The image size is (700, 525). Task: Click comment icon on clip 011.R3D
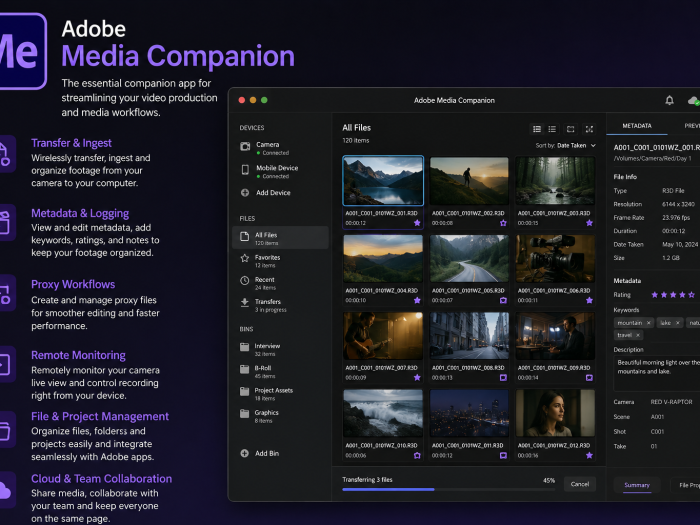(x=503, y=455)
